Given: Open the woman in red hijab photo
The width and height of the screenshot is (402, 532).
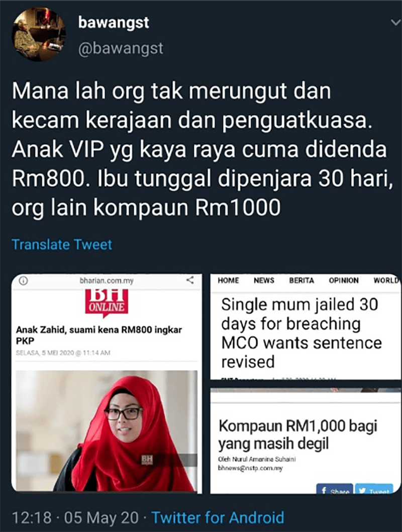Looking at the screenshot, I should pyautogui.click(x=107, y=431).
